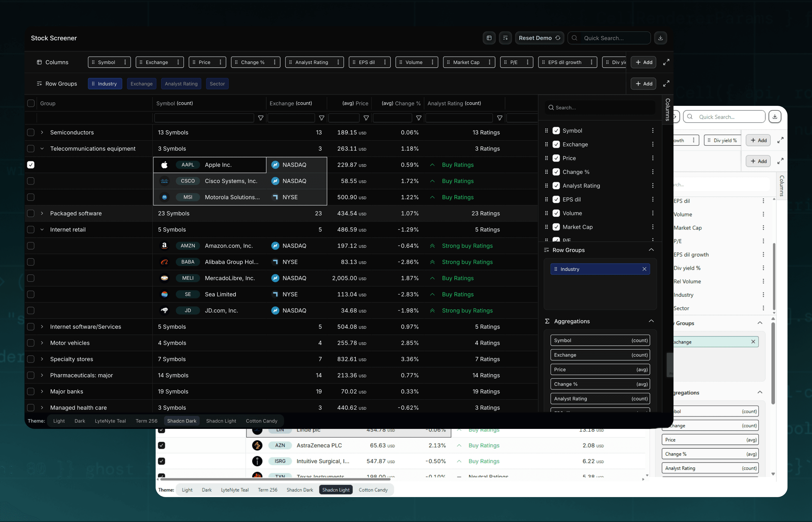This screenshot has height=522, width=812.
Task: Expand the Packaged software group
Action: coord(42,213)
